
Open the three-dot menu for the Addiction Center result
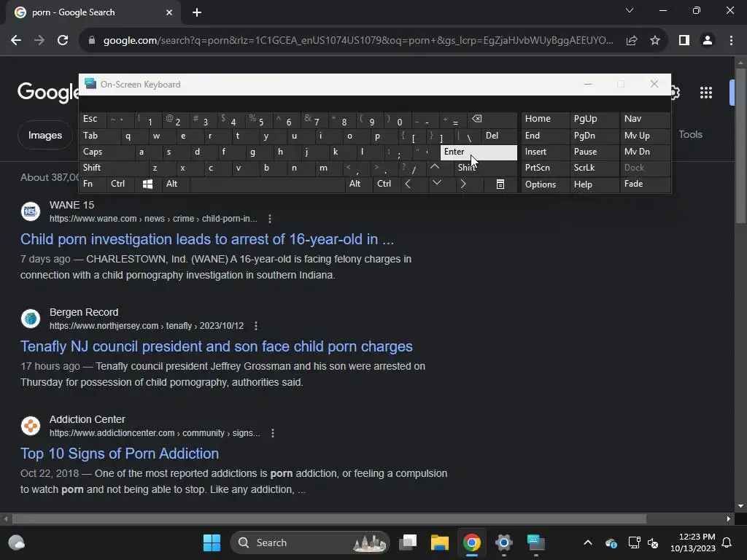pyautogui.click(x=273, y=433)
